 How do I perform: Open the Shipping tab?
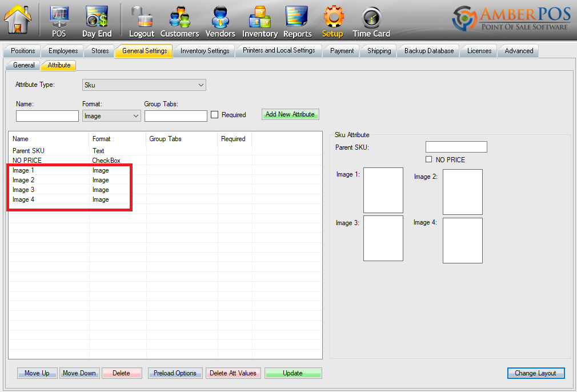[379, 51]
